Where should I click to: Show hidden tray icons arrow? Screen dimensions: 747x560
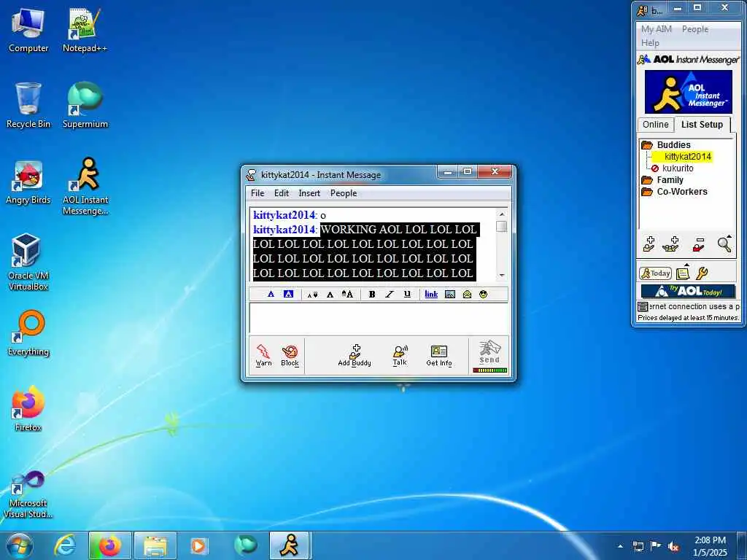coord(620,546)
